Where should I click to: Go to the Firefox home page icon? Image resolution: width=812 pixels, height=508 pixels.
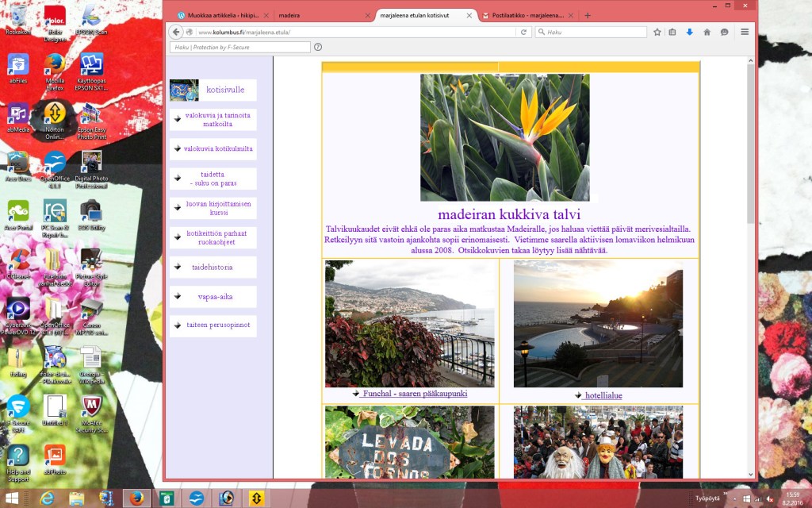(707, 32)
